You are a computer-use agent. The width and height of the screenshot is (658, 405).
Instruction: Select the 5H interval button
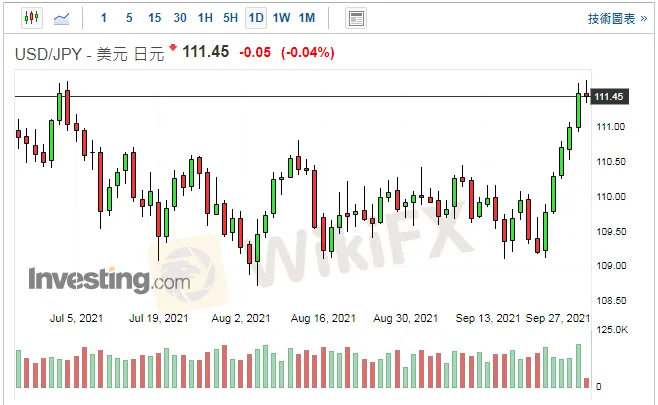point(230,18)
